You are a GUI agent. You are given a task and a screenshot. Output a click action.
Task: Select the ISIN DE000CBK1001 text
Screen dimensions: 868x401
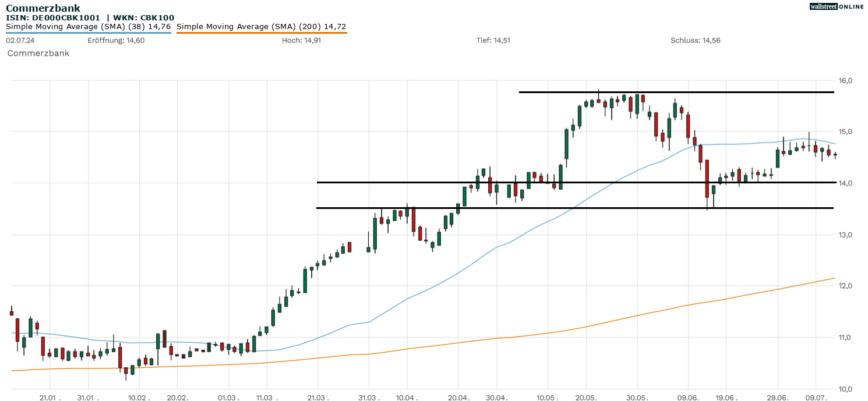[53, 18]
